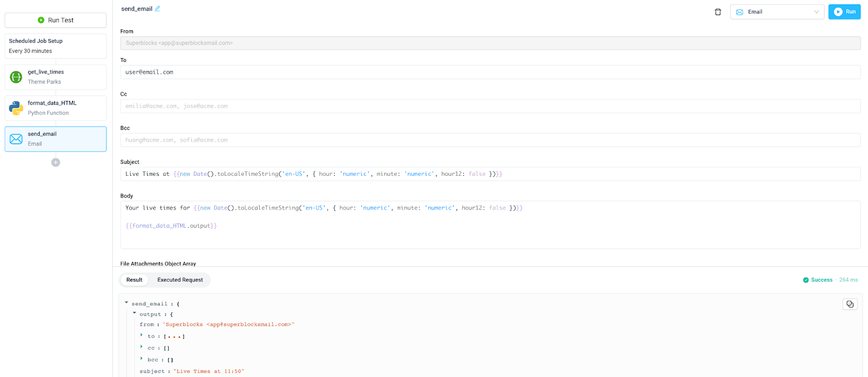Edit the To recipient field
Viewport: 868px width, 377px height.
coord(490,72)
